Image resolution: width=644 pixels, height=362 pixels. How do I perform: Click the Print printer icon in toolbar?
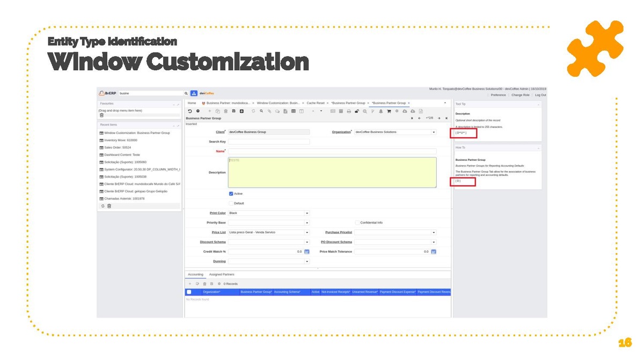click(x=349, y=111)
